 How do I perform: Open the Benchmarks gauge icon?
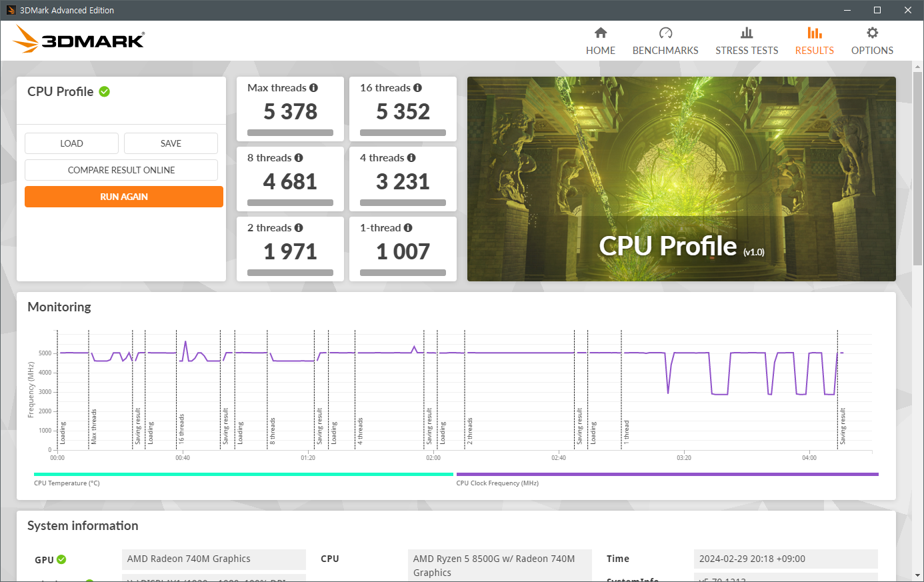(665, 33)
